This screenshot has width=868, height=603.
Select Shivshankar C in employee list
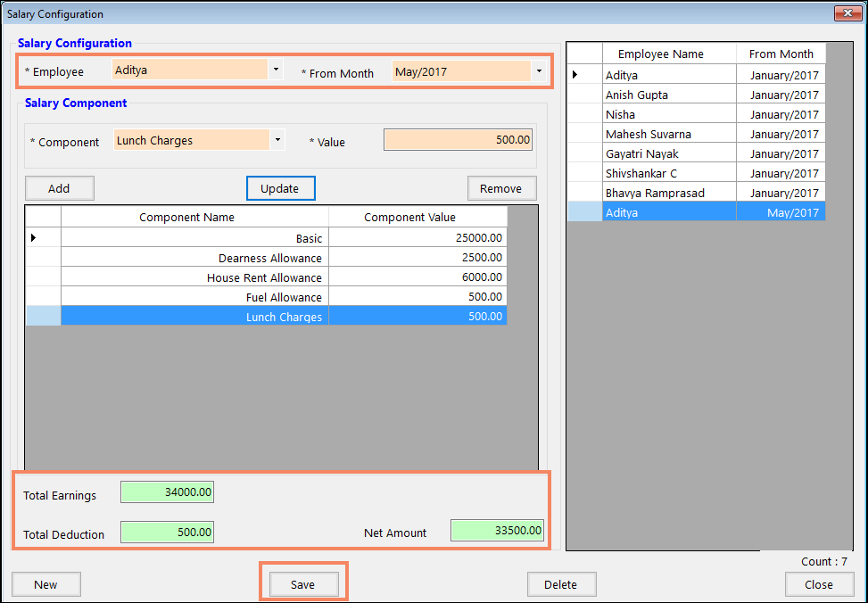click(697, 173)
